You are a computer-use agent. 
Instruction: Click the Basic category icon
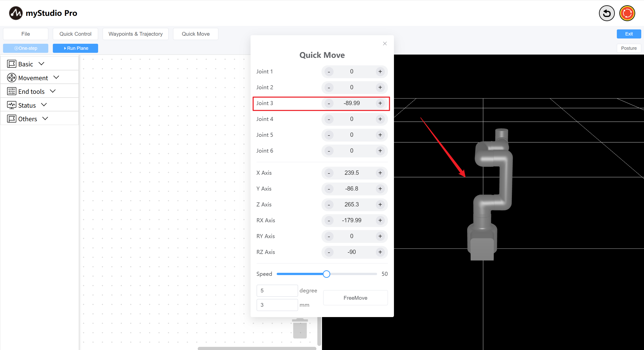tap(12, 64)
